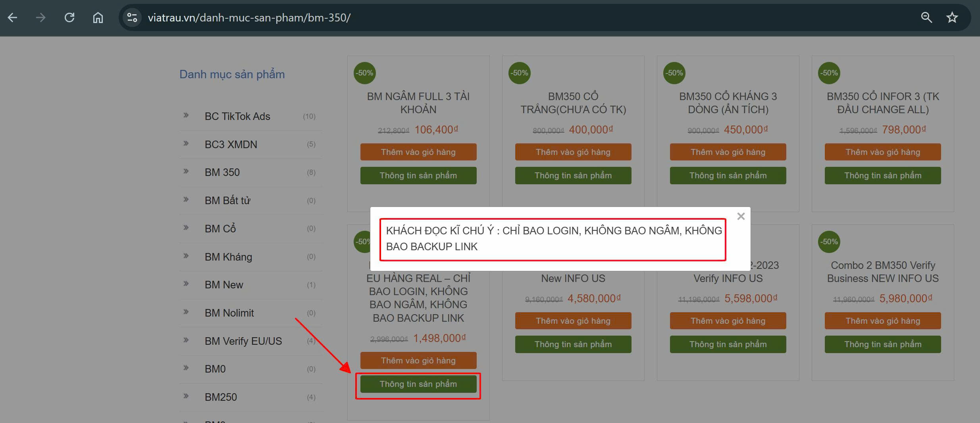Bookmark this page with star icon

click(x=952, y=17)
